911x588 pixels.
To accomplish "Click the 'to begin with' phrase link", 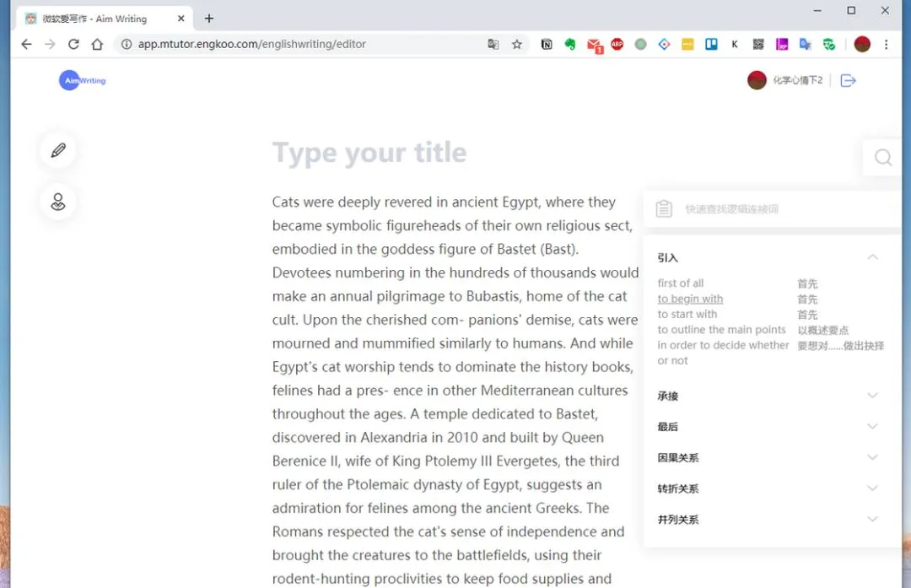I will click(690, 299).
